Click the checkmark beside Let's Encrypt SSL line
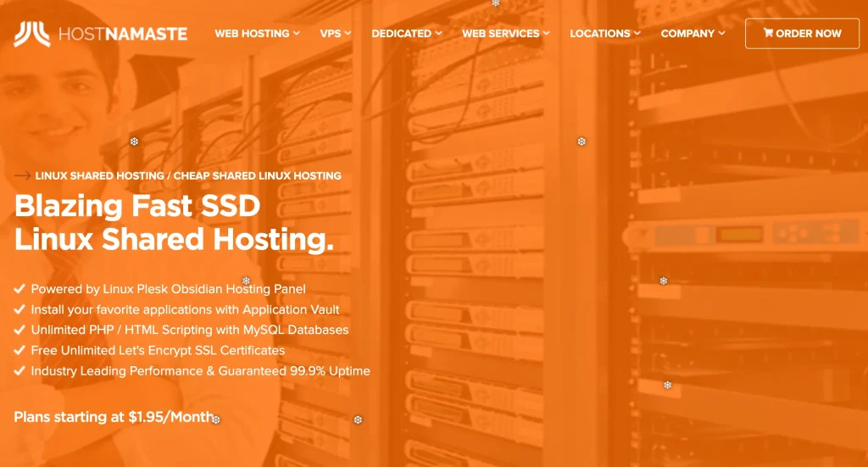The width and height of the screenshot is (868, 467). click(x=19, y=350)
